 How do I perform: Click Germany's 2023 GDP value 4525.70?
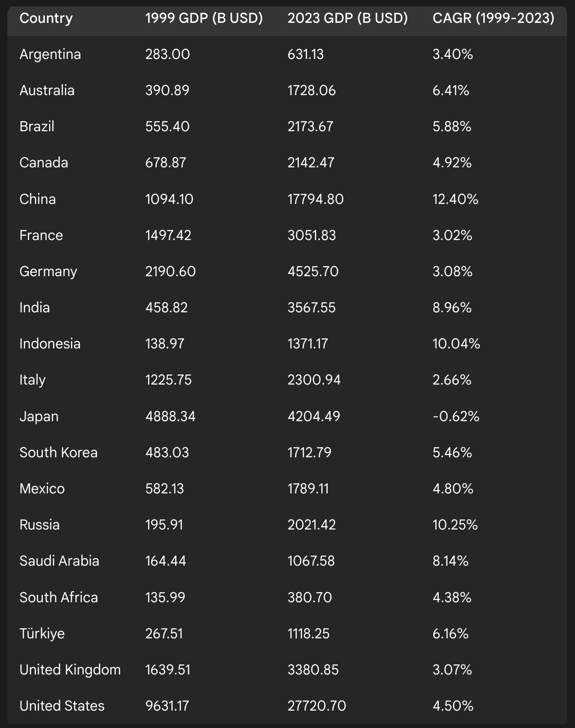(x=313, y=272)
